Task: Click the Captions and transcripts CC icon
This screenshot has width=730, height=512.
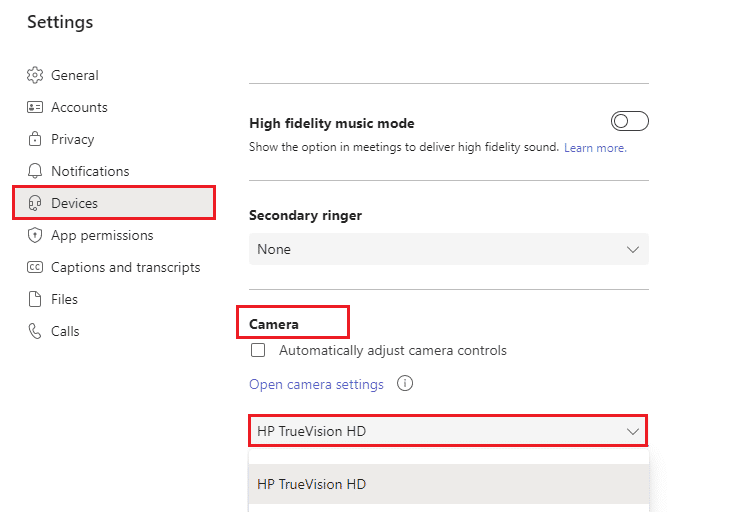Action: tap(35, 267)
